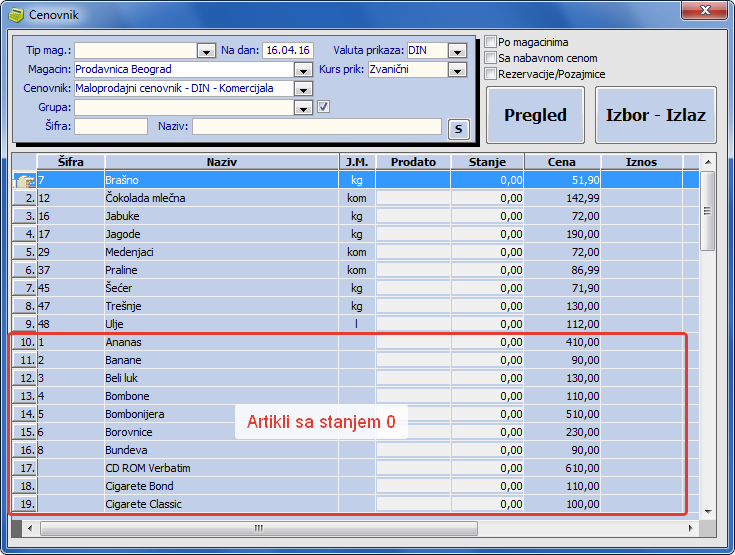Screen dimensions: 735x555
Task: Open the Tip mag. dropdown
Action: point(206,51)
